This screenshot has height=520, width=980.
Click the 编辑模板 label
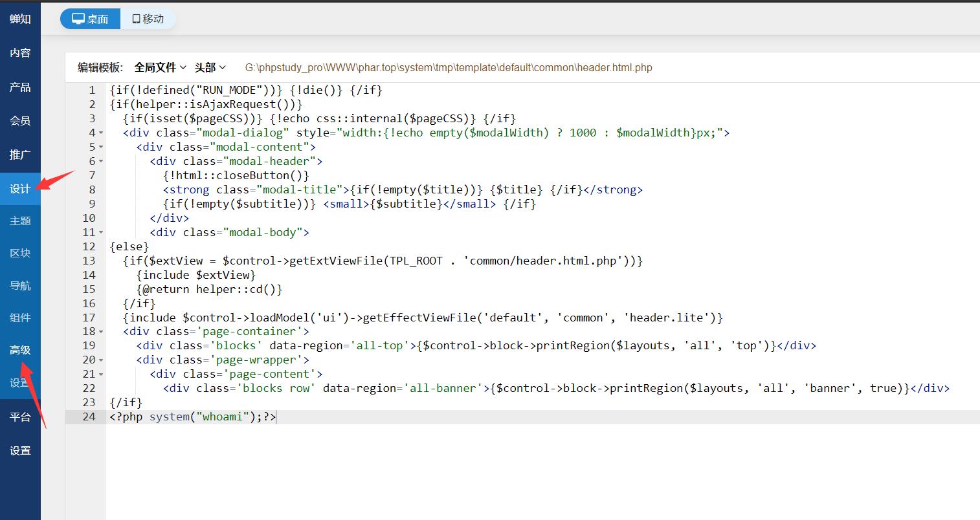pyautogui.click(x=100, y=67)
